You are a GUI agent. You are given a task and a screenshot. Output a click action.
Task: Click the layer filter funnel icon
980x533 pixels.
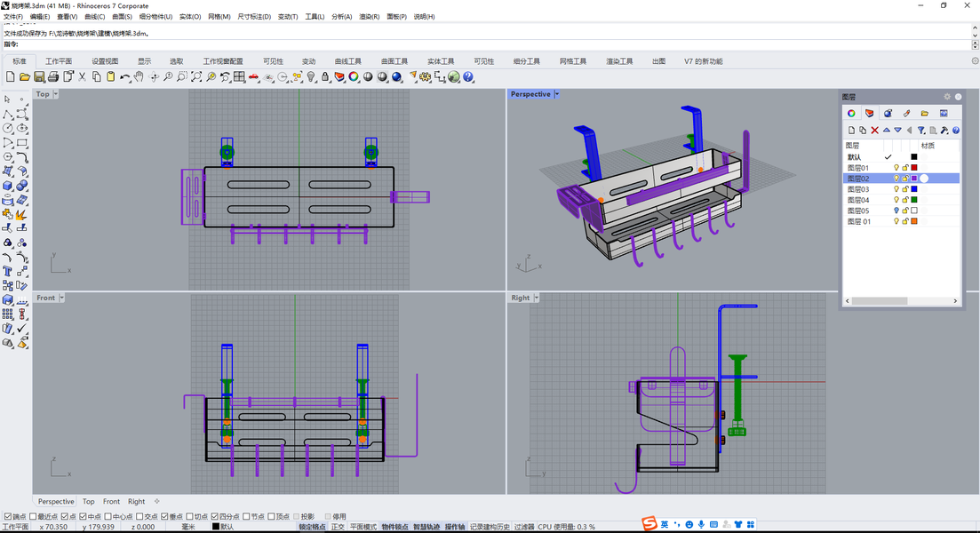coord(921,130)
